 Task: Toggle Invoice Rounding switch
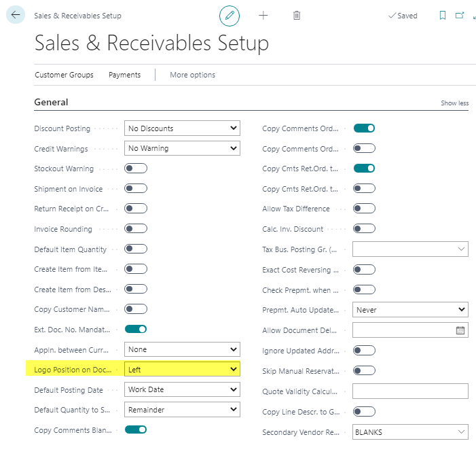[x=136, y=229]
